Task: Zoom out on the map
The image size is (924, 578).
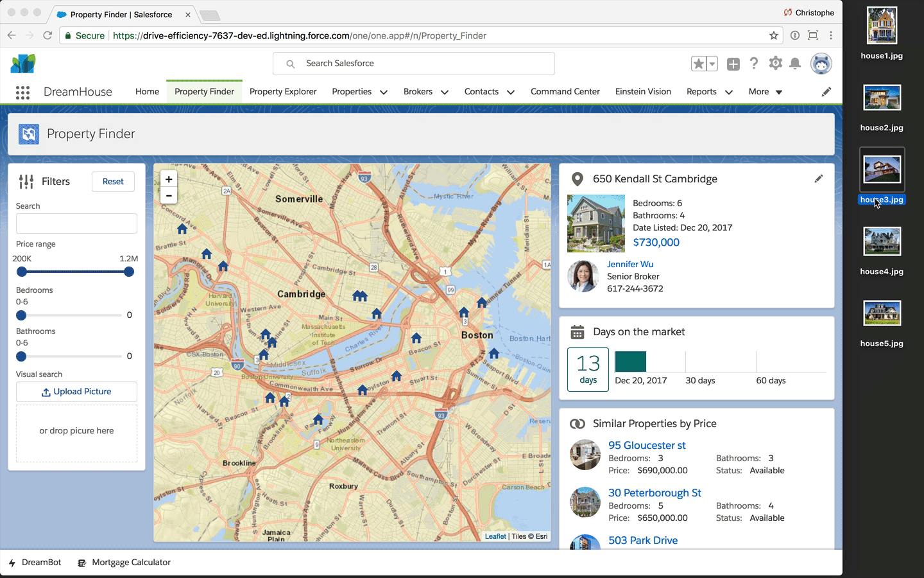Action: coord(169,196)
